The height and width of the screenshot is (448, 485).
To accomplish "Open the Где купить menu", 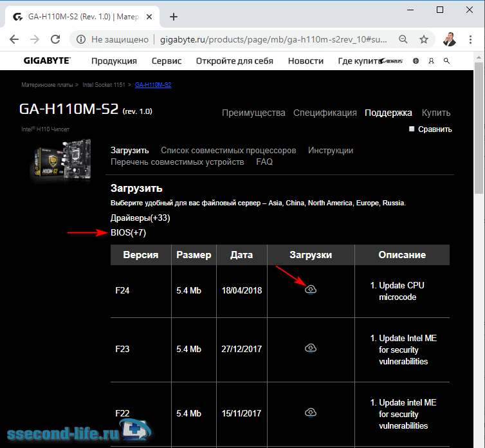I will coord(359,61).
